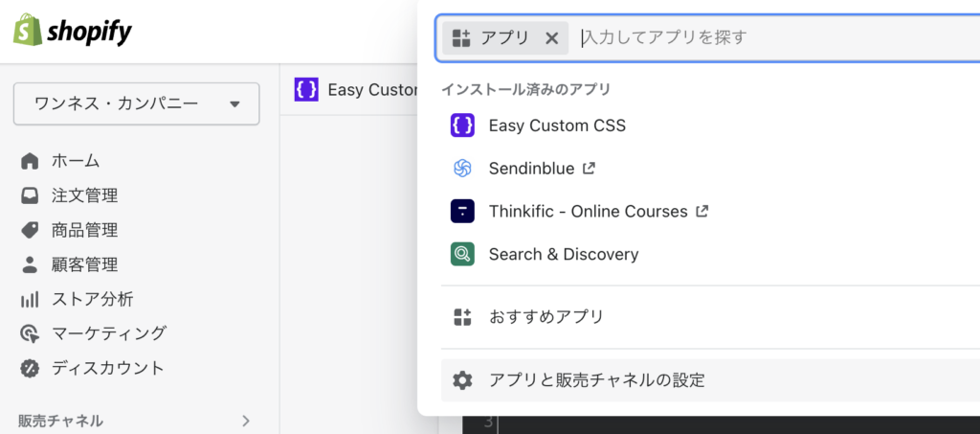Go to ホーム in sidebar
Screen dimensions: 980x434
click(76, 161)
